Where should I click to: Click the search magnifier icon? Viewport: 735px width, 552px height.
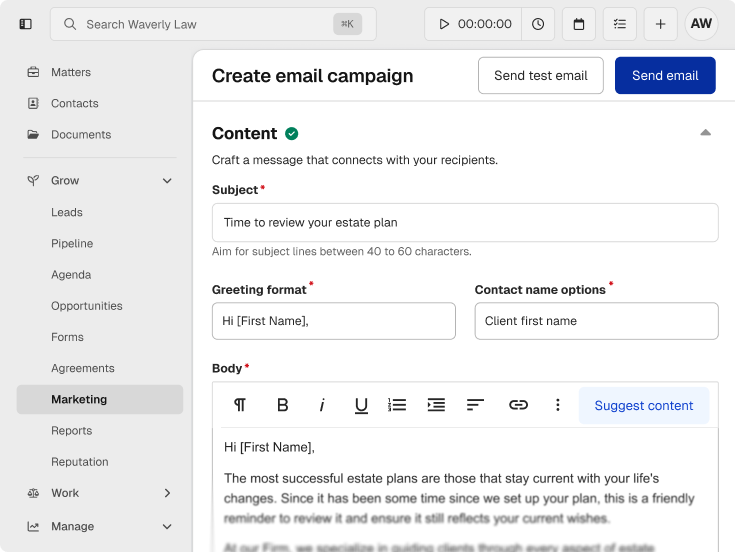pos(70,24)
